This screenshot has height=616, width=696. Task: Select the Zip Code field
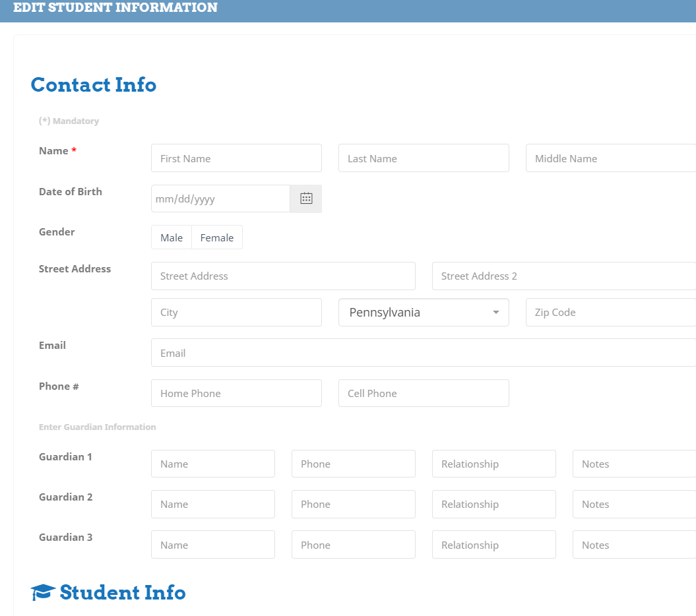(610, 313)
